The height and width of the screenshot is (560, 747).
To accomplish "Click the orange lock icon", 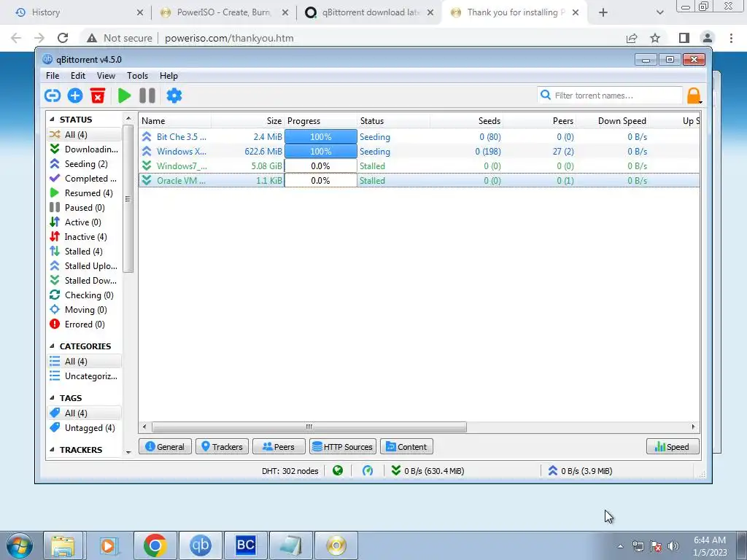I will (694, 96).
